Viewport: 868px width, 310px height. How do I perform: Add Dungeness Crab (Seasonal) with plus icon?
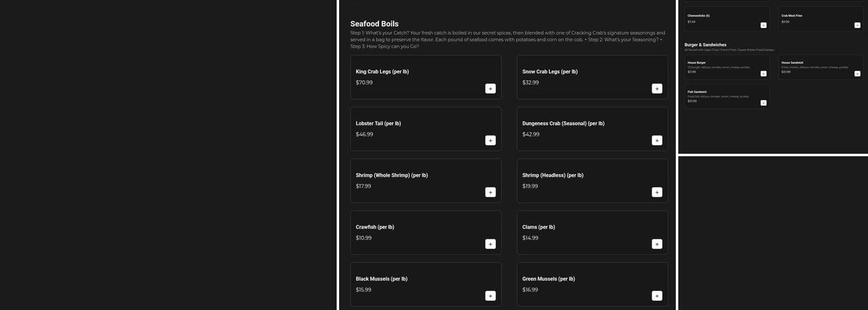657,141
